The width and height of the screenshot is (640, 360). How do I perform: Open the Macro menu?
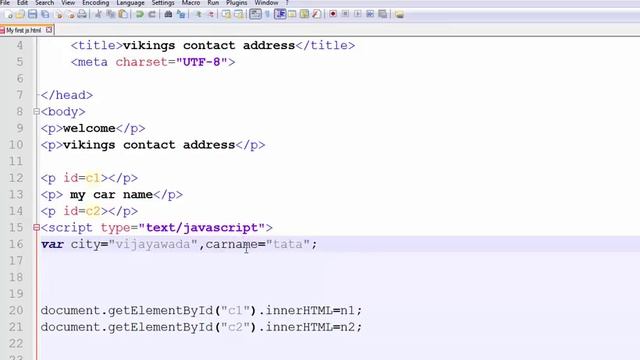[191, 2]
